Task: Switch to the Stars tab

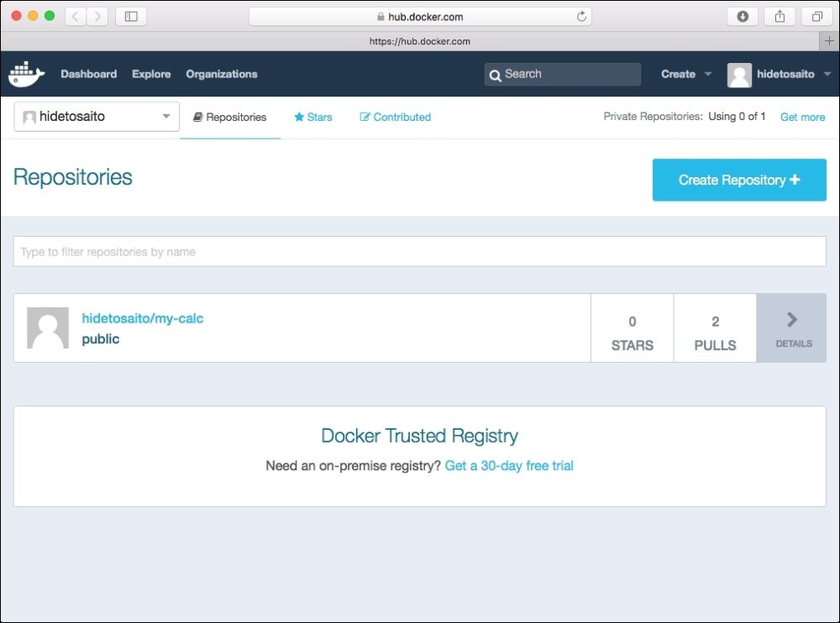Action: coord(313,117)
